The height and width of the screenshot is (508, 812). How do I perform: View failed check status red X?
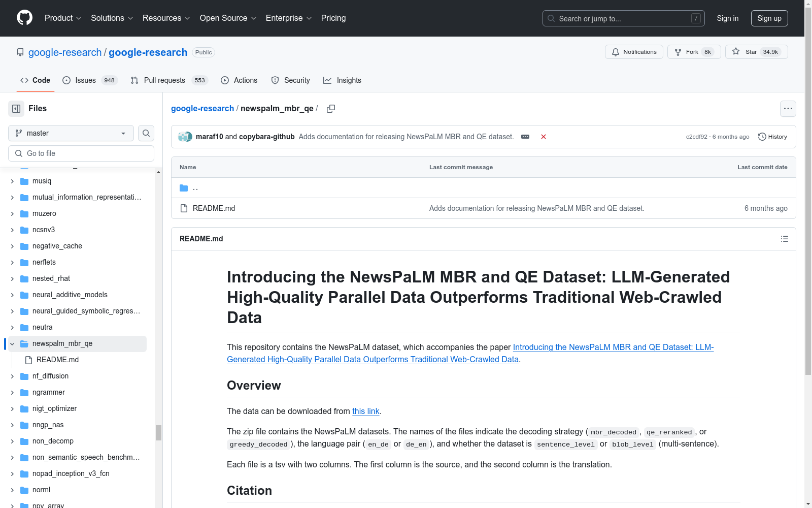pos(544,137)
